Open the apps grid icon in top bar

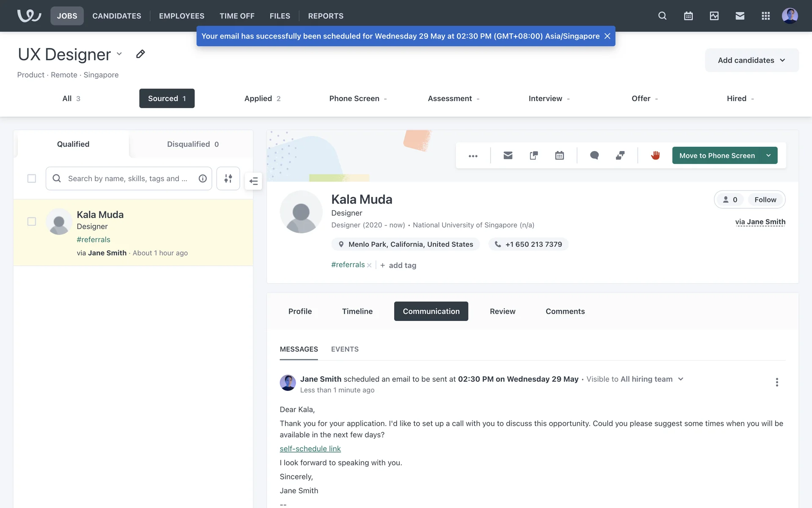pos(765,16)
